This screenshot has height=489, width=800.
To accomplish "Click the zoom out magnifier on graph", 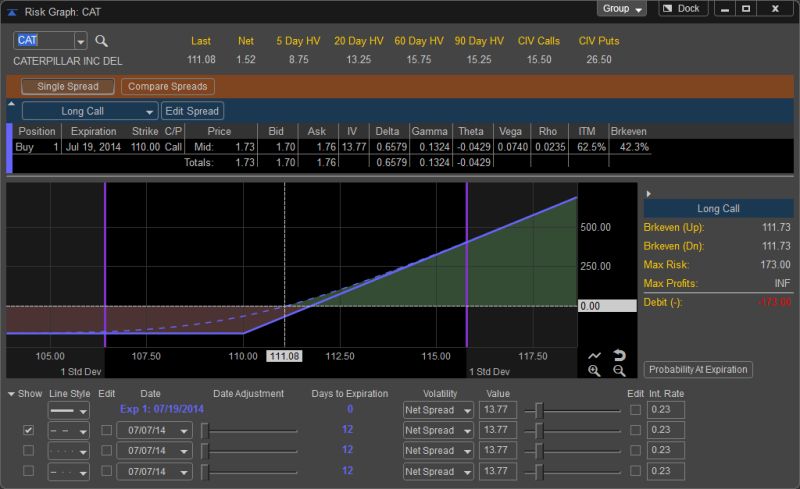I will point(619,371).
